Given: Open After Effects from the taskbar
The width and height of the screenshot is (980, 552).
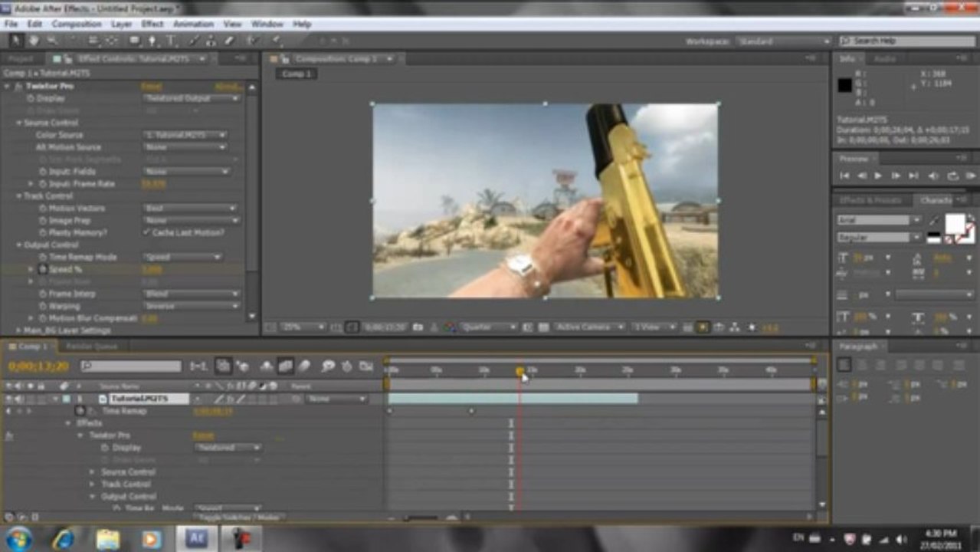Looking at the screenshot, I should 197,538.
